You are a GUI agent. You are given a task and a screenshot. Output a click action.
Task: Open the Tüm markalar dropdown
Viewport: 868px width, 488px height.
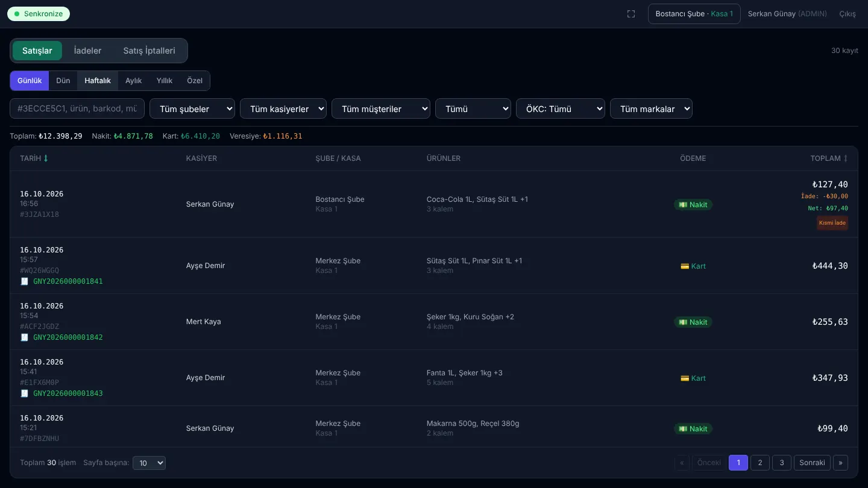pos(651,109)
